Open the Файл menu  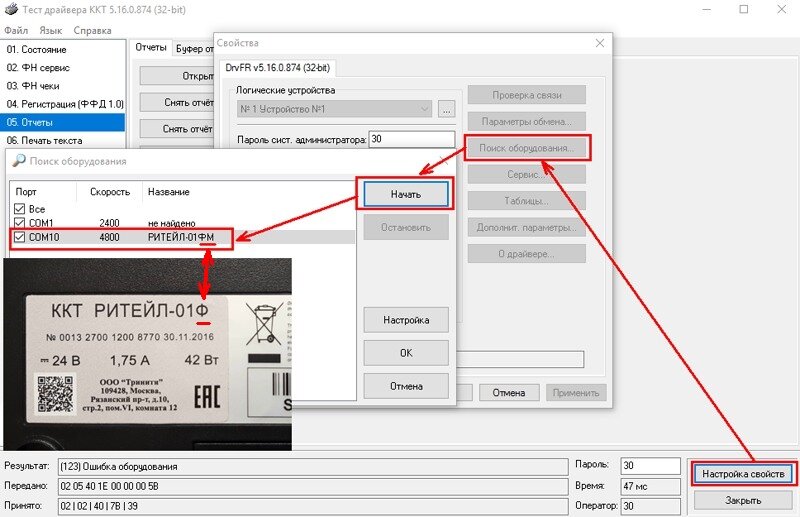coord(16,31)
